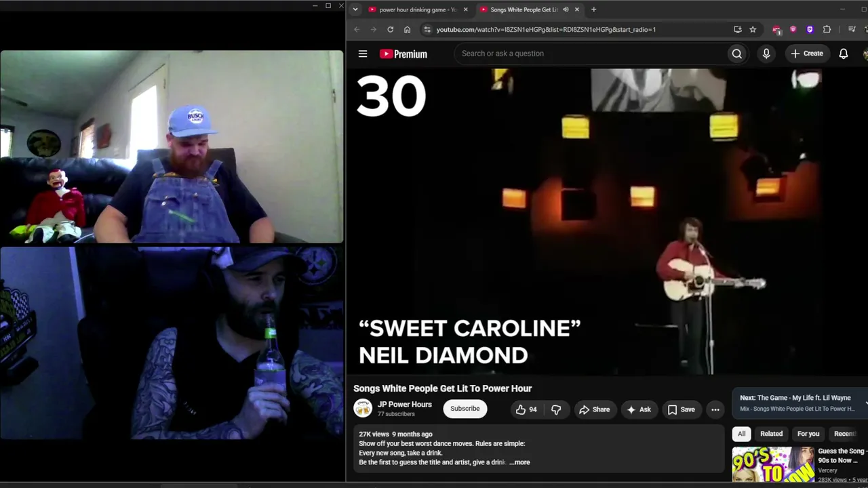
Task: Minimize the webcam window
Action: click(x=315, y=6)
